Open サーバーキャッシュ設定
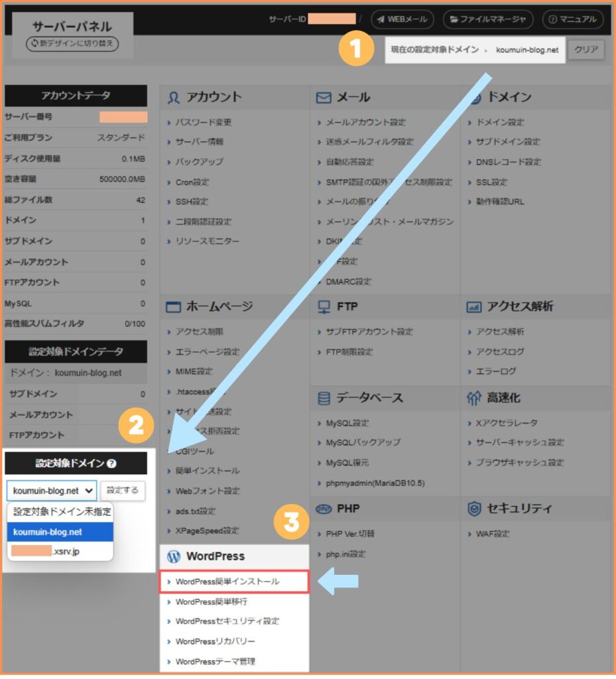The image size is (616, 679). coord(520,442)
